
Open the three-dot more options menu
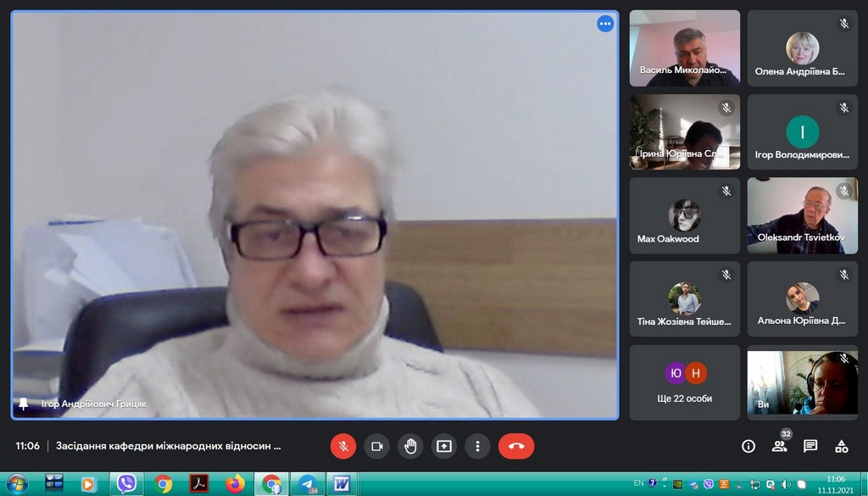tap(477, 446)
